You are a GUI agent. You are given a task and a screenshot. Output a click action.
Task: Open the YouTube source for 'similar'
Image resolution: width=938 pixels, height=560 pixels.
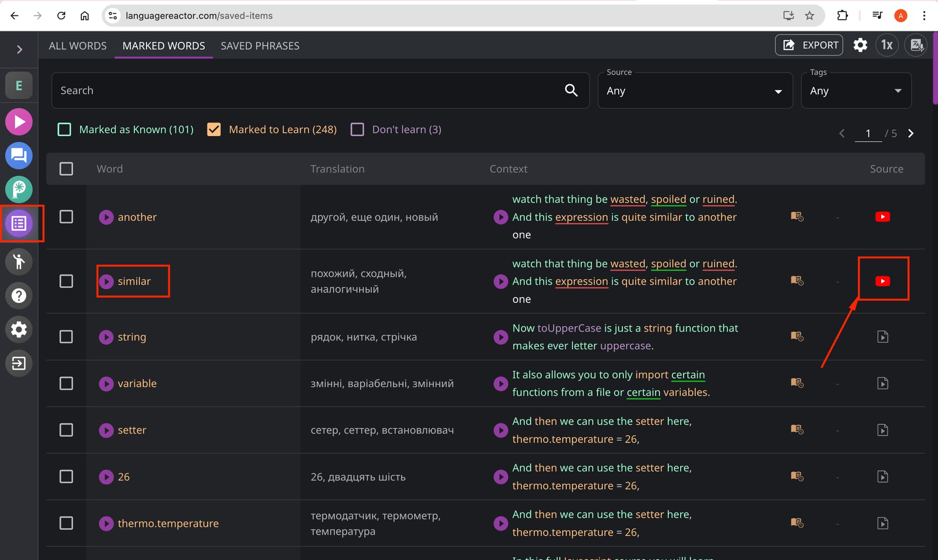click(x=882, y=281)
